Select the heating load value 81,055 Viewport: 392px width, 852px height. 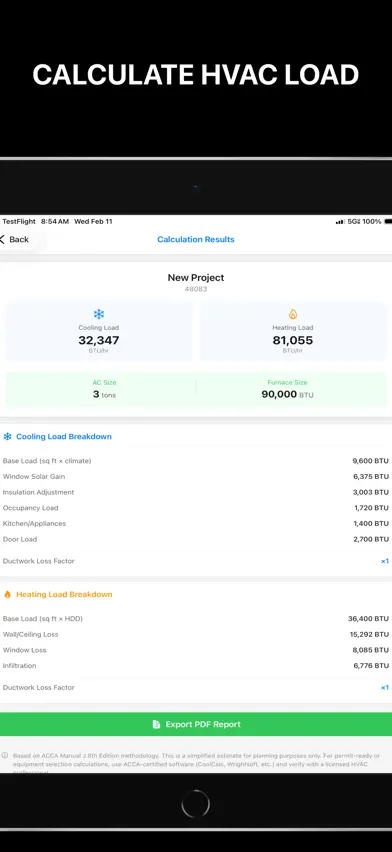point(293,341)
